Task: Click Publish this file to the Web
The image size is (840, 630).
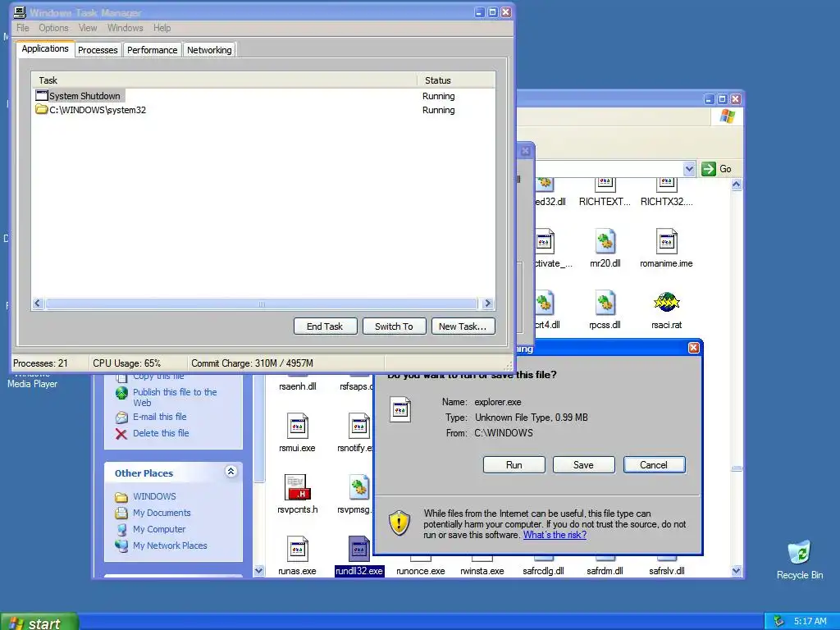Action: tap(175, 398)
